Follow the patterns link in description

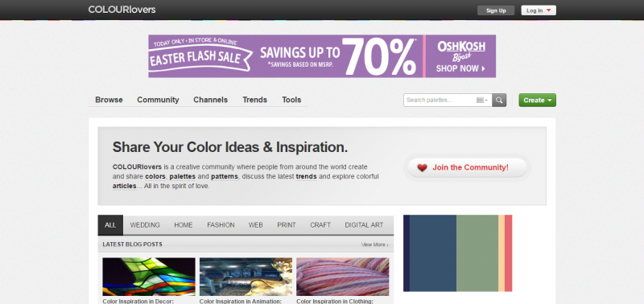225,177
